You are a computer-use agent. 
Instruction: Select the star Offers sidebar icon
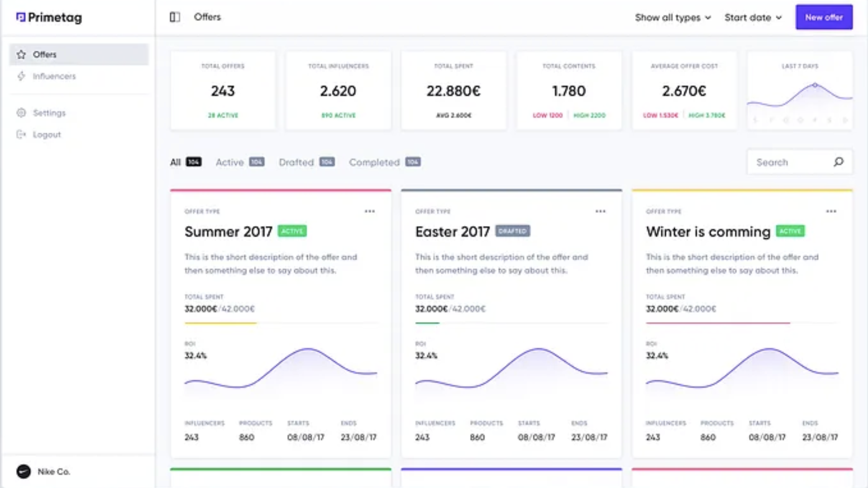pyautogui.click(x=21, y=55)
